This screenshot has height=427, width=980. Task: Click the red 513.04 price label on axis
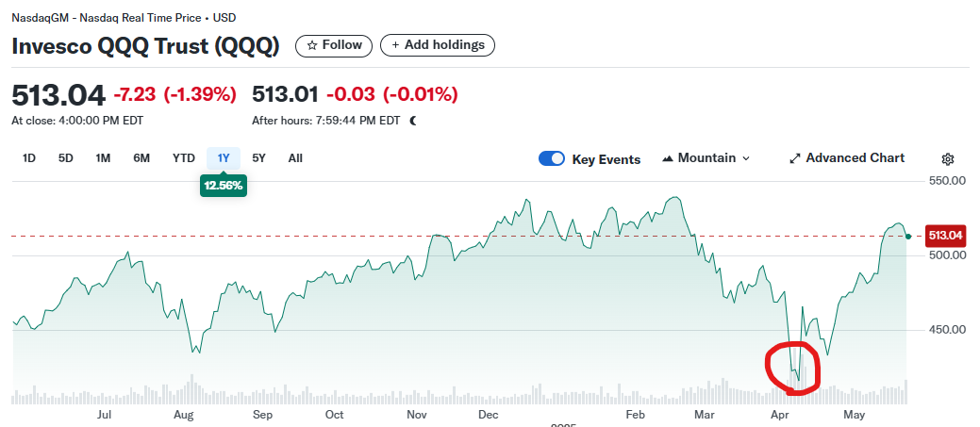point(948,236)
